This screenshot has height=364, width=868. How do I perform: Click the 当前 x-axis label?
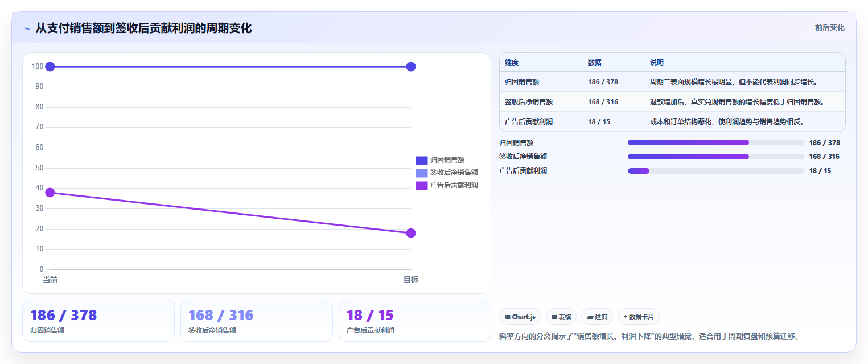50,280
